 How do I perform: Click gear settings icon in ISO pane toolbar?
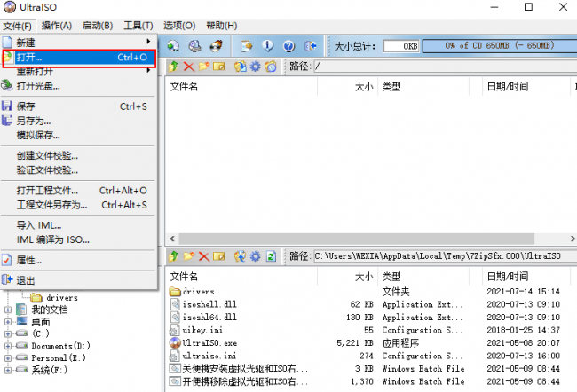tap(256, 67)
